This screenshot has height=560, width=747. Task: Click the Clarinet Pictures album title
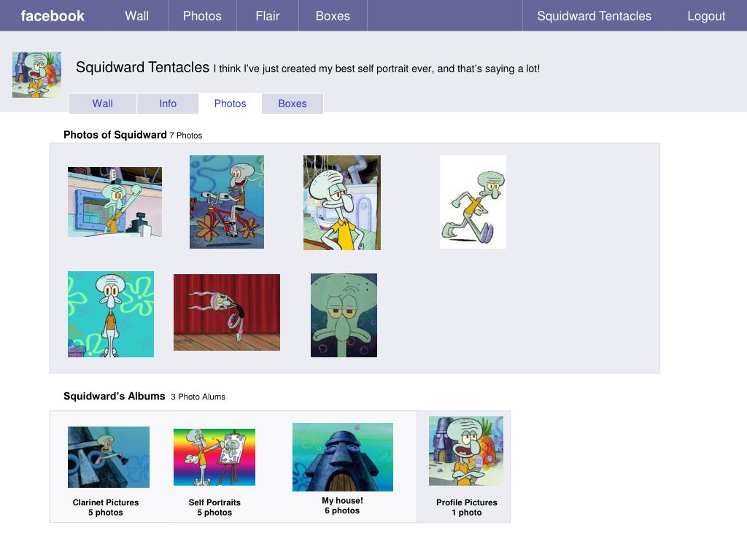106,502
